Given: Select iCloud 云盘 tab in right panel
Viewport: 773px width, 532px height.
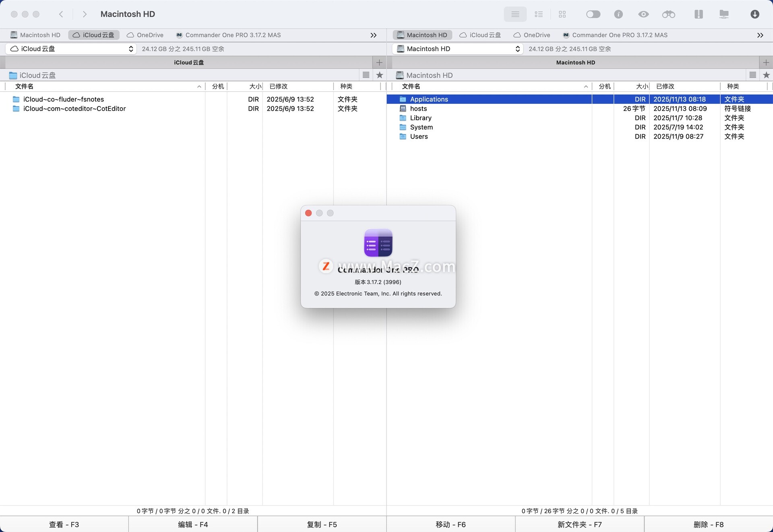Looking at the screenshot, I should tap(480, 35).
